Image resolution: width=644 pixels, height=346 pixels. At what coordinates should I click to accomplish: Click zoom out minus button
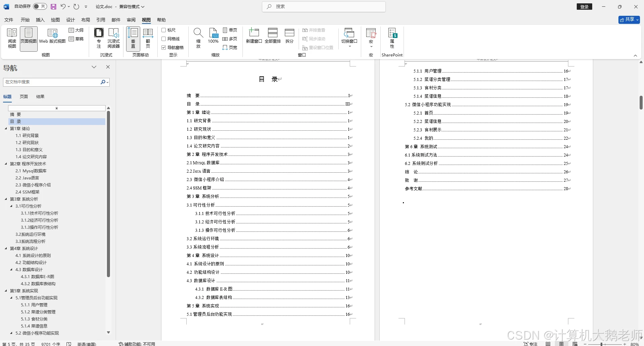[585, 344]
